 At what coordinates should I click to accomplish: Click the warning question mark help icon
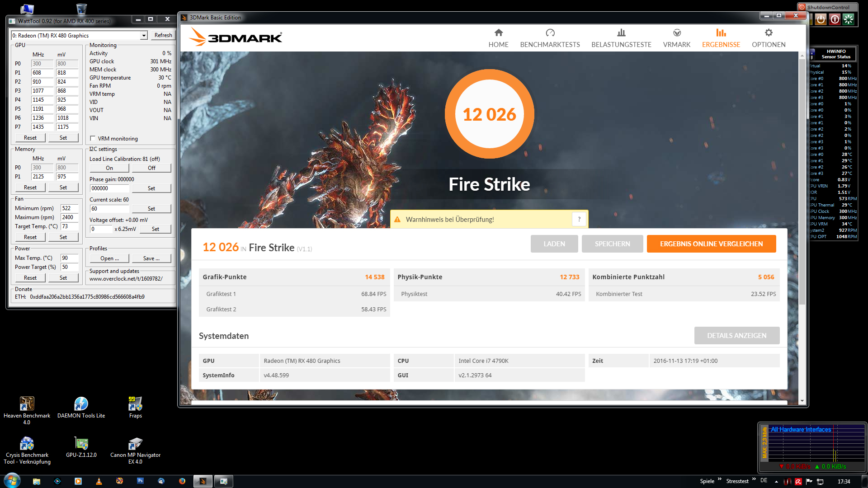tap(579, 219)
